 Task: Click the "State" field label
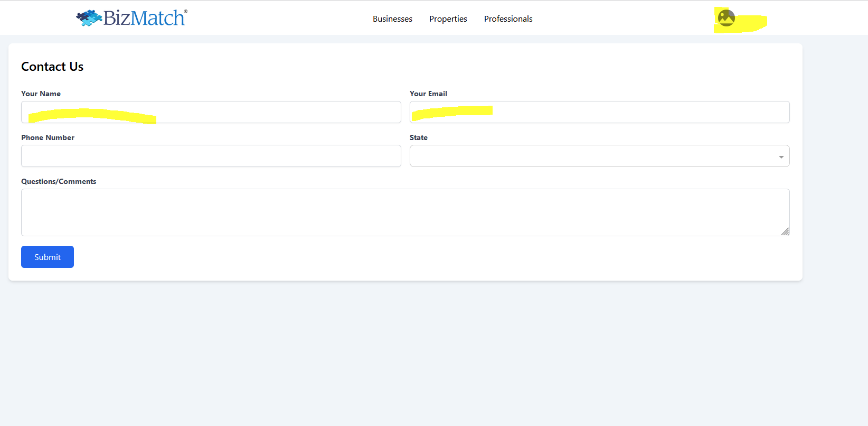418,137
